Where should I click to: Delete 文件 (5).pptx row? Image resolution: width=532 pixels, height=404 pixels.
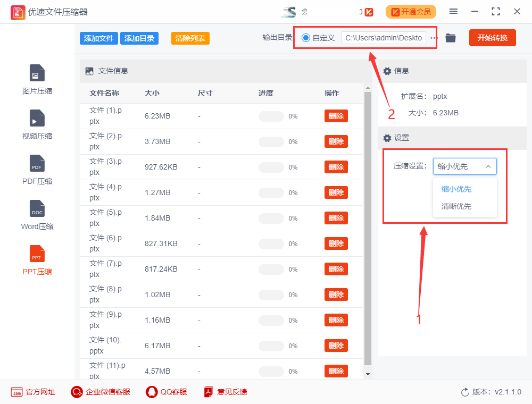click(x=336, y=218)
